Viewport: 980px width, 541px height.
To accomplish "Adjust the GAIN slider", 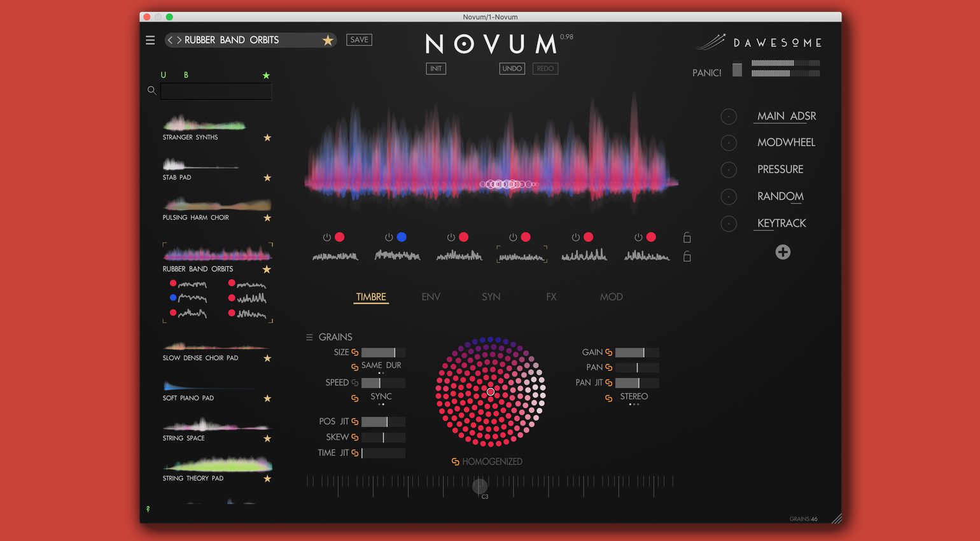I will (x=637, y=353).
